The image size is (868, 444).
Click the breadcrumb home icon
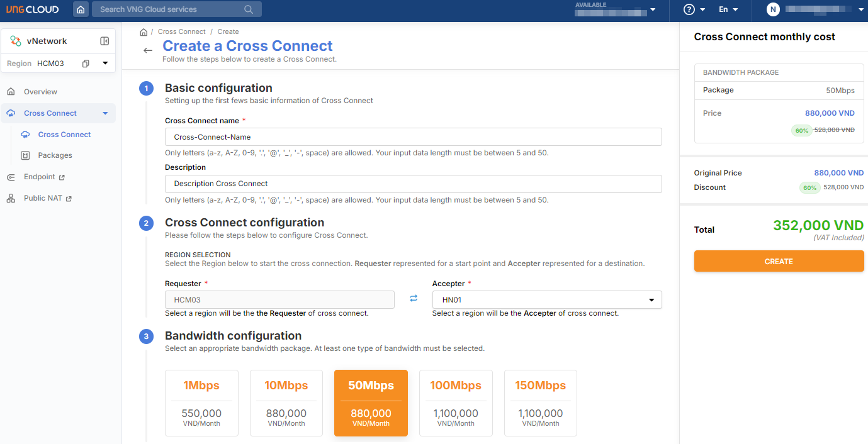coord(144,32)
